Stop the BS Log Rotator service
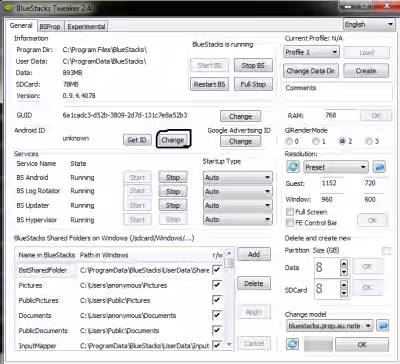 [173, 191]
